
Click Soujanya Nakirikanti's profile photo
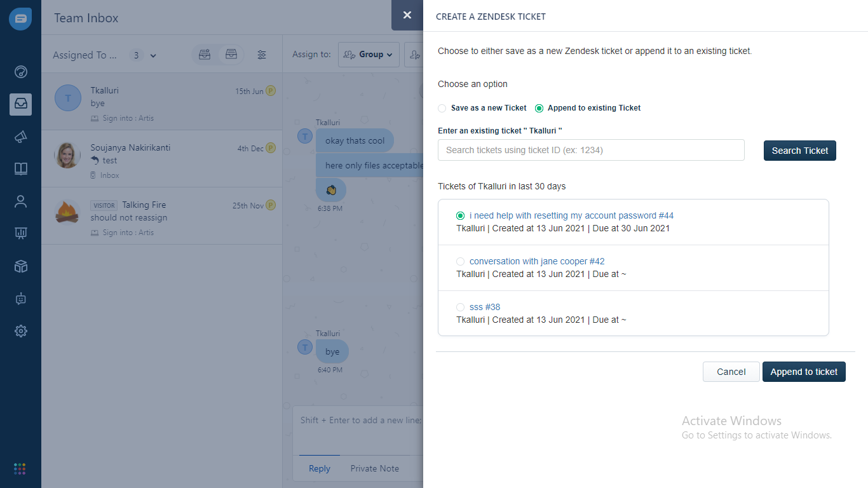pos(68,155)
